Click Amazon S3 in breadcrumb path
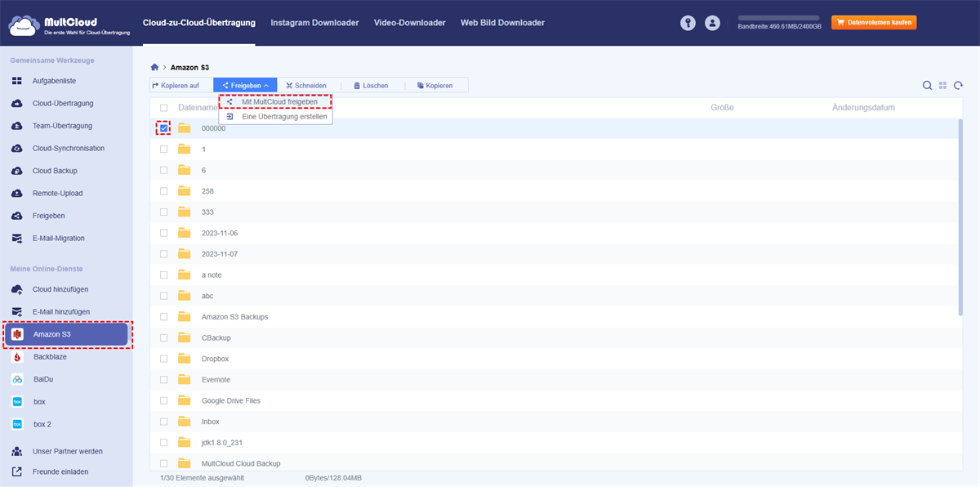This screenshot has width=980, height=487. coord(189,67)
